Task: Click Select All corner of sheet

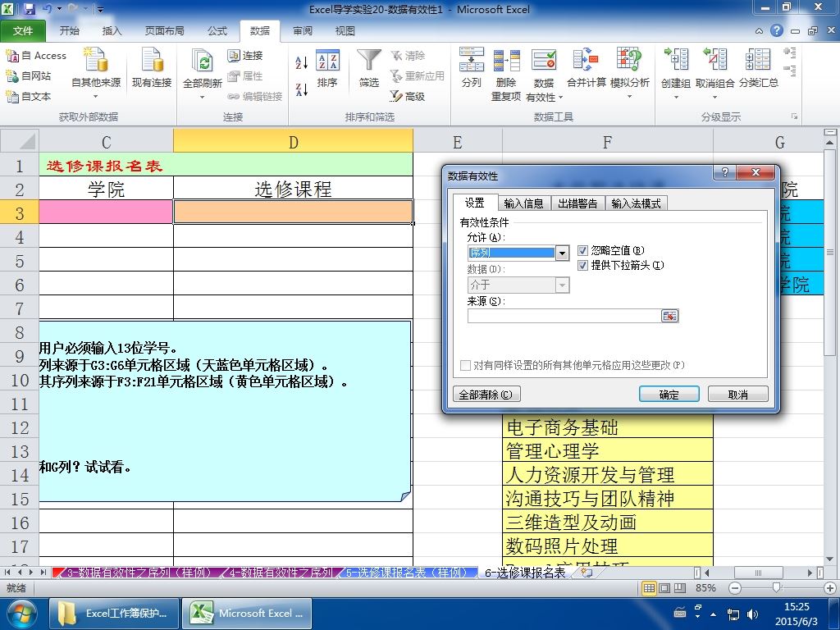Action: click(x=20, y=141)
